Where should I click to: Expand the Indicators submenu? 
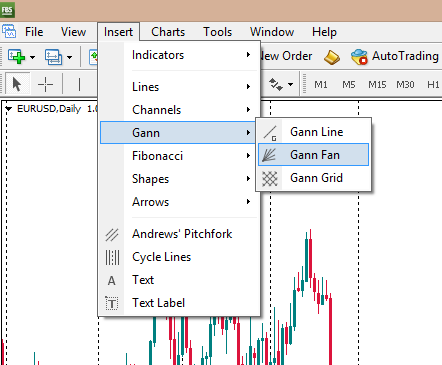[x=179, y=55]
